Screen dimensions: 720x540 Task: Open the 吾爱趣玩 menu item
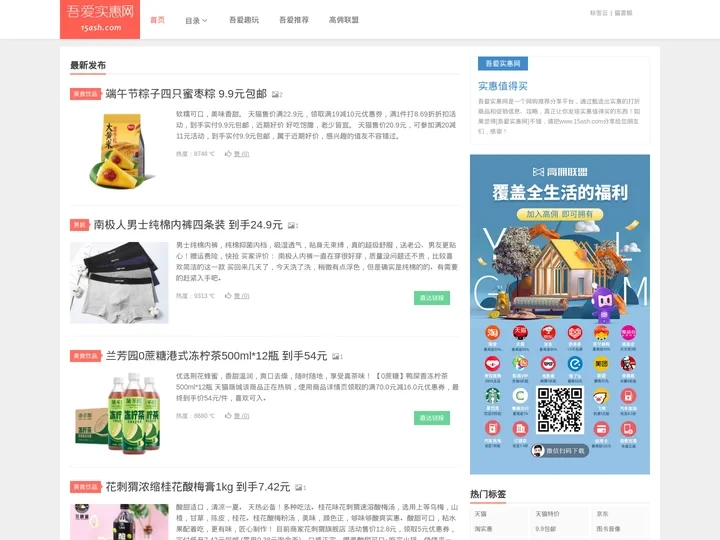click(244, 20)
